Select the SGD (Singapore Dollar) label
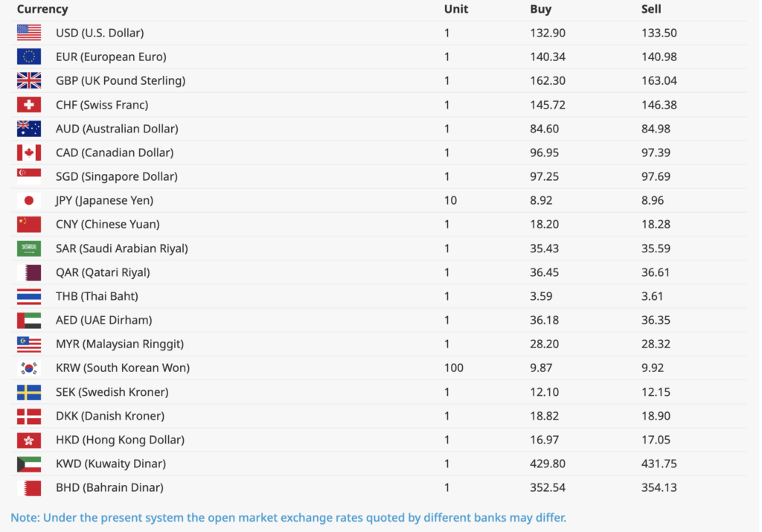The width and height of the screenshot is (762, 532). click(x=117, y=176)
